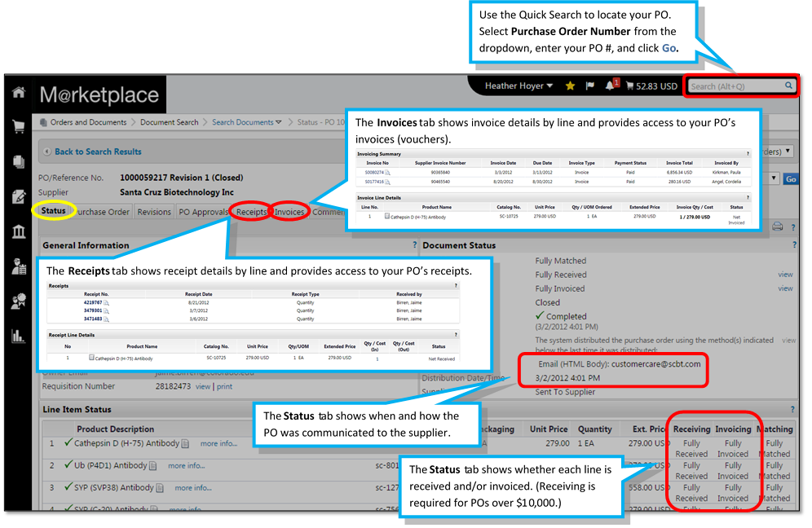Switch to the Revisions tab

[x=154, y=212]
